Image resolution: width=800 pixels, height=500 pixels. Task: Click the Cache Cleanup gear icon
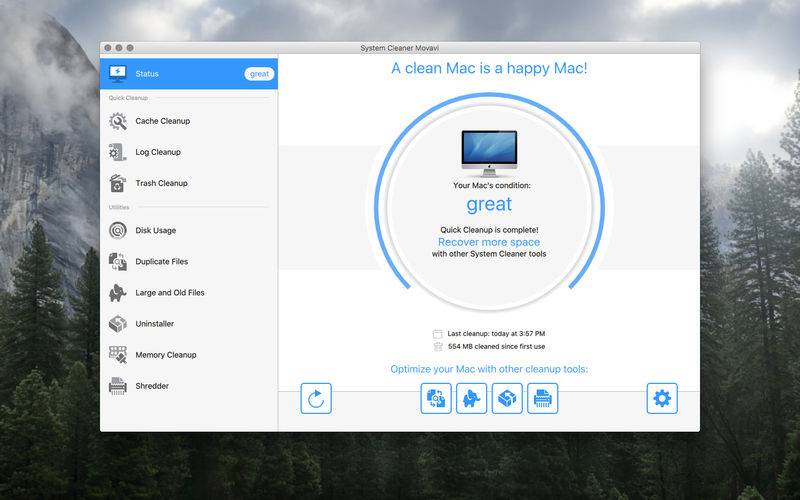(118, 121)
